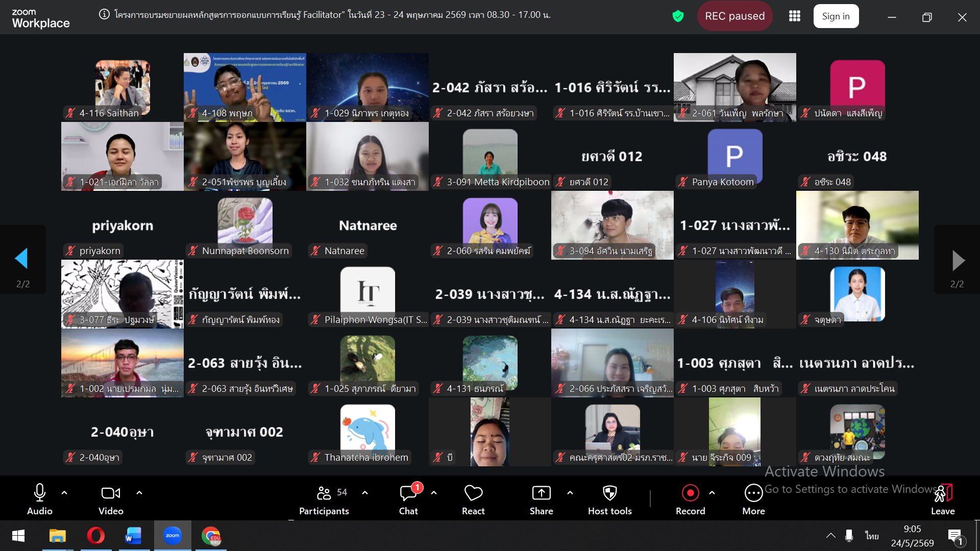
Task: Open File Explorer from the taskbar
Action: (x=57, y=536)
